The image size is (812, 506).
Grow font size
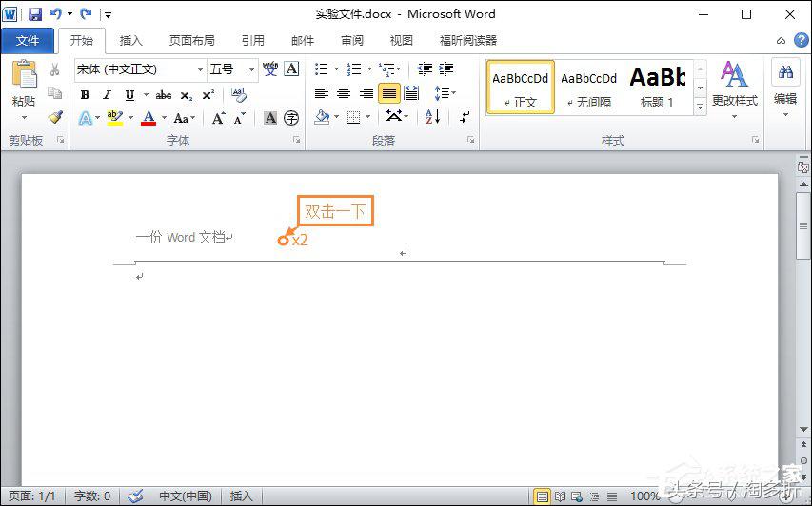219,119
